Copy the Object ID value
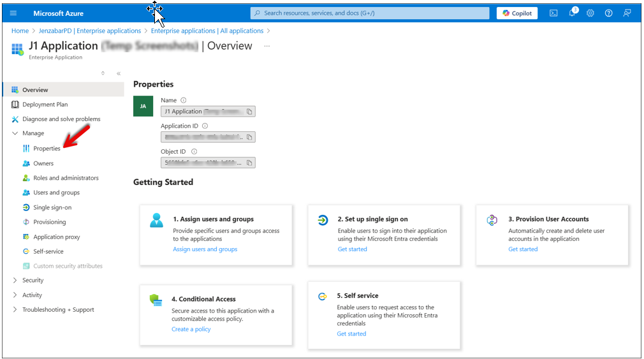 [x=249, y=163]
